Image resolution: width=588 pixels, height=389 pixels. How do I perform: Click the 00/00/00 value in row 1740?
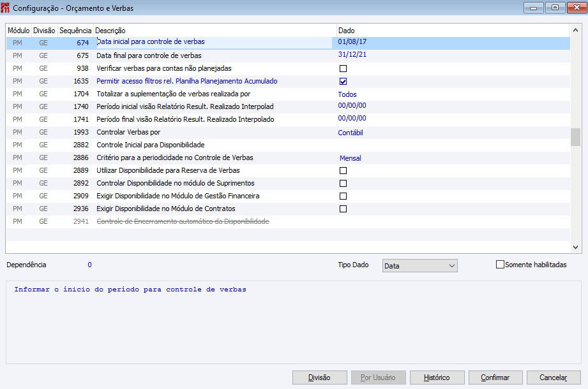352,106
